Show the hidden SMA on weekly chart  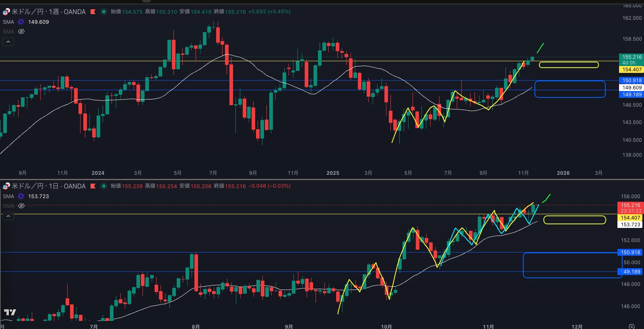click(21, 31)
